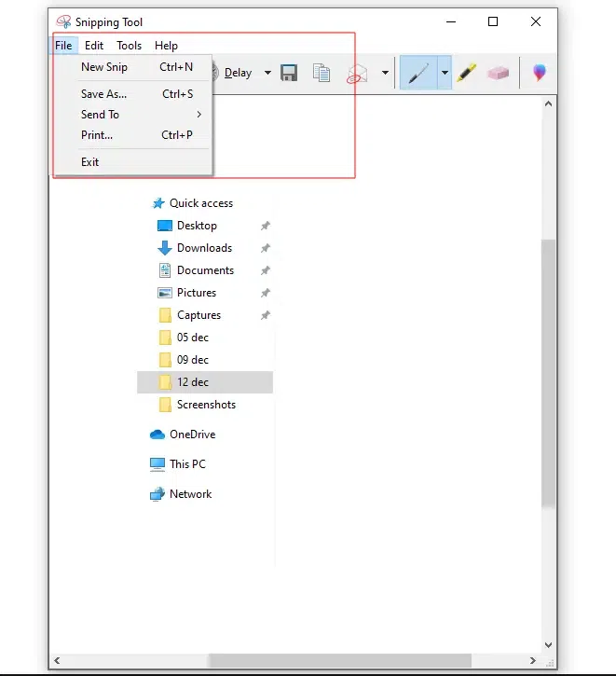Open the Send Snip dropdown arrow
Viewport: 616px width, 676px height.
click(385, 73)
